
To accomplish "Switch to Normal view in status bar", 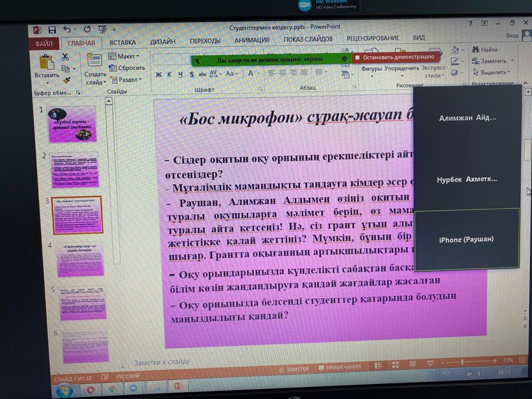I will (378, 365).
